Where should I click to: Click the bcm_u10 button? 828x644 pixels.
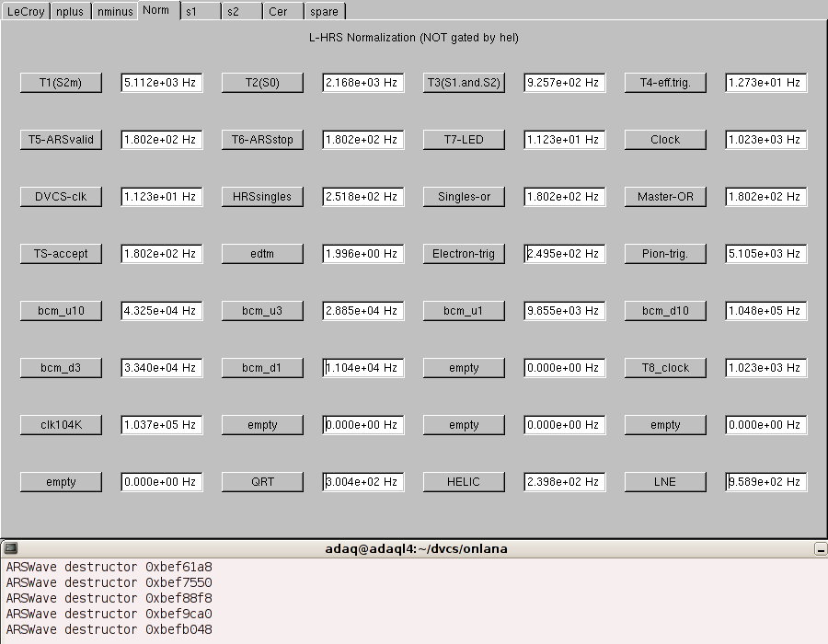click(61, 310)
